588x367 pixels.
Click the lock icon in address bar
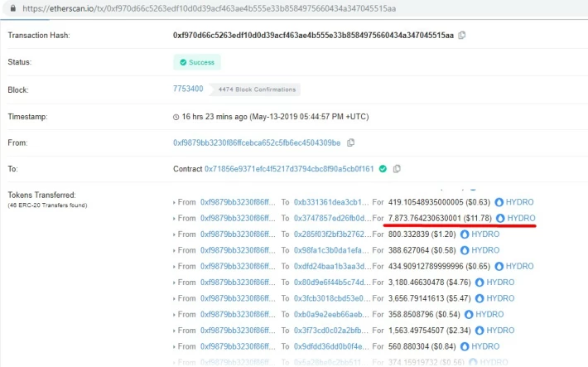point(13,8)
